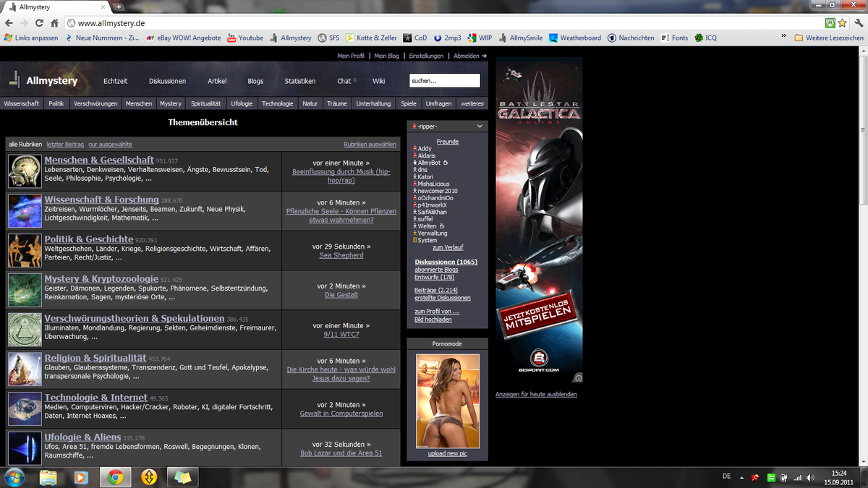Select the Wissenschaft category tab
Viewport: 868px width, 488px height.
22,103
